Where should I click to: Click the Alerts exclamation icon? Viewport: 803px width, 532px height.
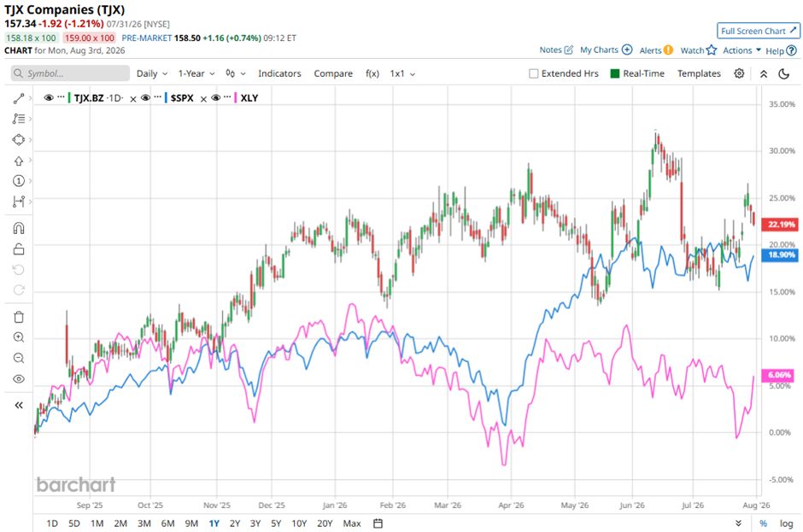coord(668,50)
